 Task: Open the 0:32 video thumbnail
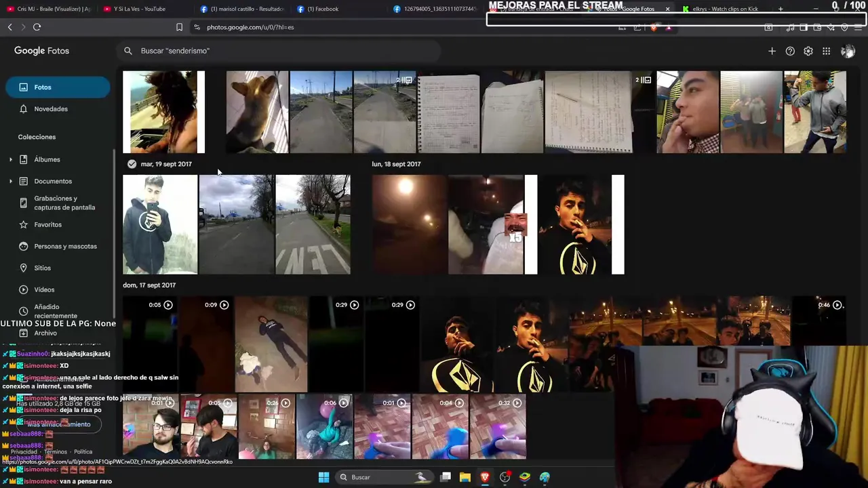click(x=498, y=427)
